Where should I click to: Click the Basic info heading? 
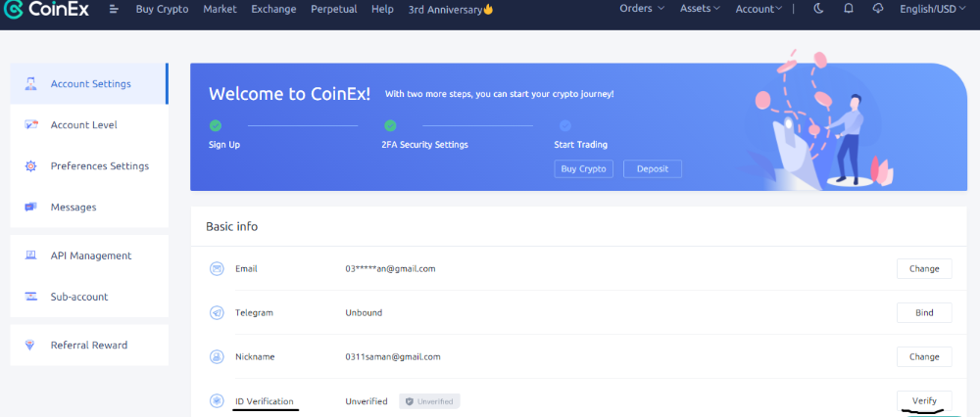point(232,226)
